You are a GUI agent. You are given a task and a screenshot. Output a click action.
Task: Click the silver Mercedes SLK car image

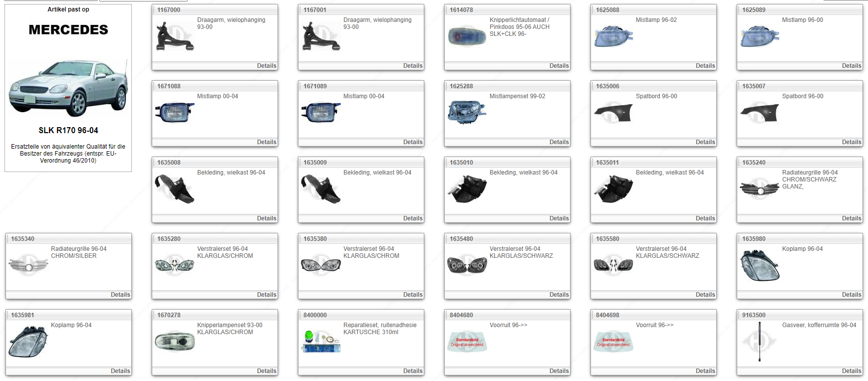pos(68,88)
